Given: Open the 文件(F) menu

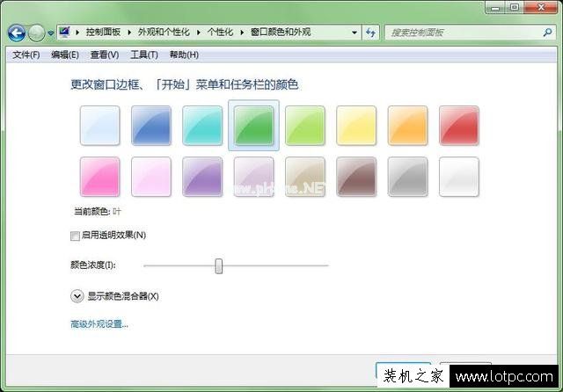Looking at the screenshot, I should coord(26,54).
